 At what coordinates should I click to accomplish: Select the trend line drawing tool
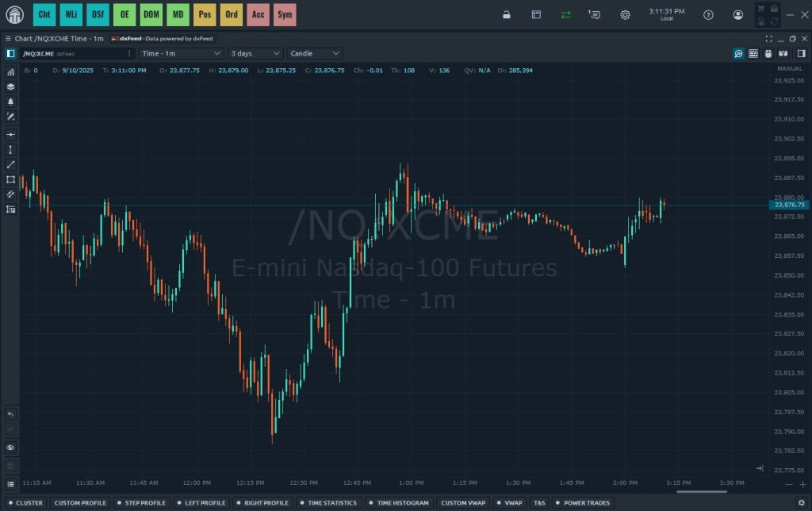(x=11, y=164)
